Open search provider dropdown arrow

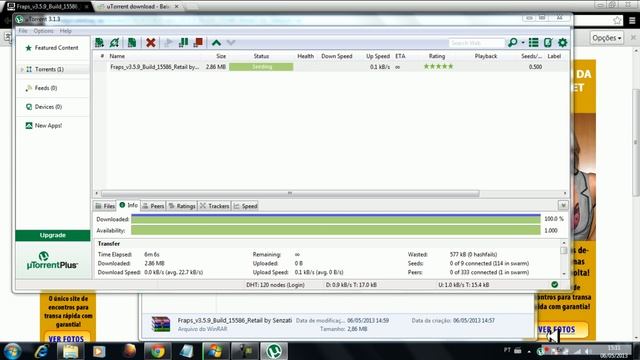[523, 42]
